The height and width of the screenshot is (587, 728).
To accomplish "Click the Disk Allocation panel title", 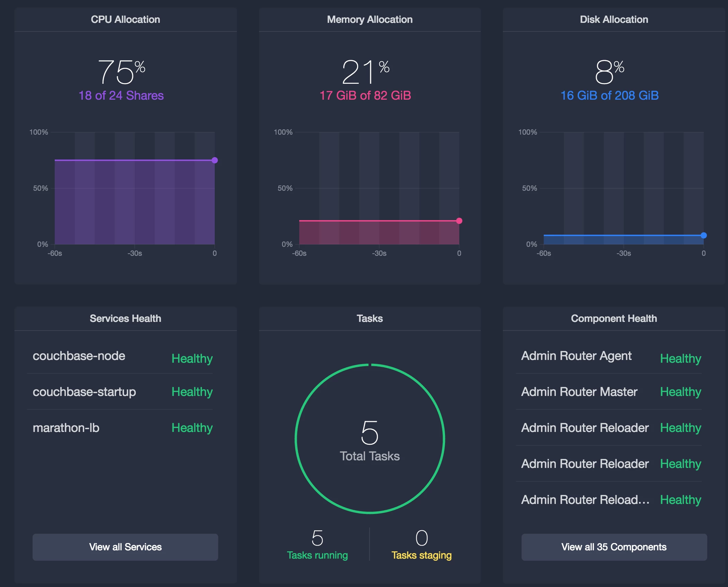I will pyautogui.click(x=614, y=19).
